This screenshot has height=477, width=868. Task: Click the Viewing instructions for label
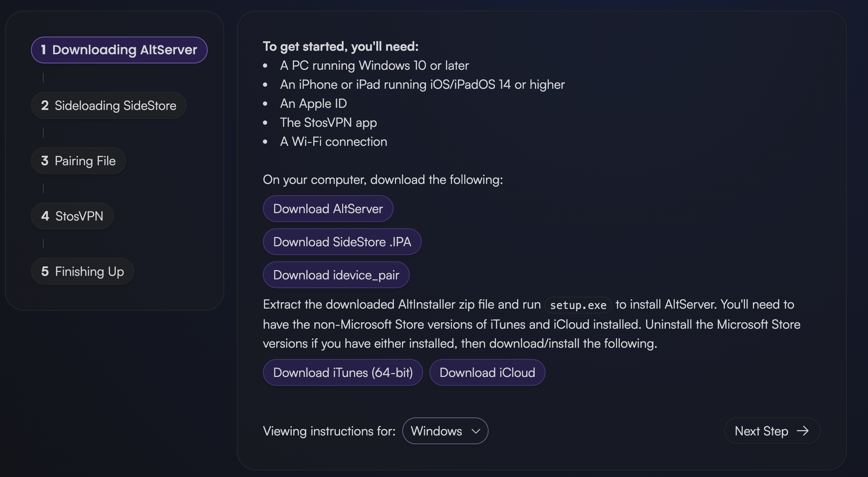click(329, 431)
